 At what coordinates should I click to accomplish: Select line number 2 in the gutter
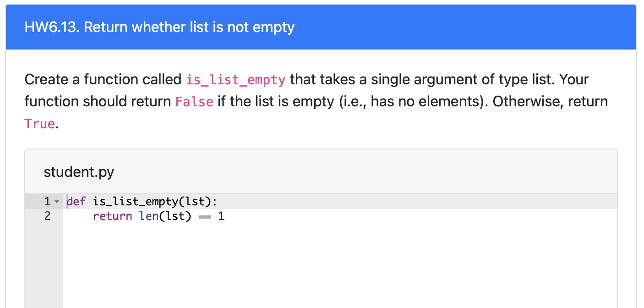point(47,216)
